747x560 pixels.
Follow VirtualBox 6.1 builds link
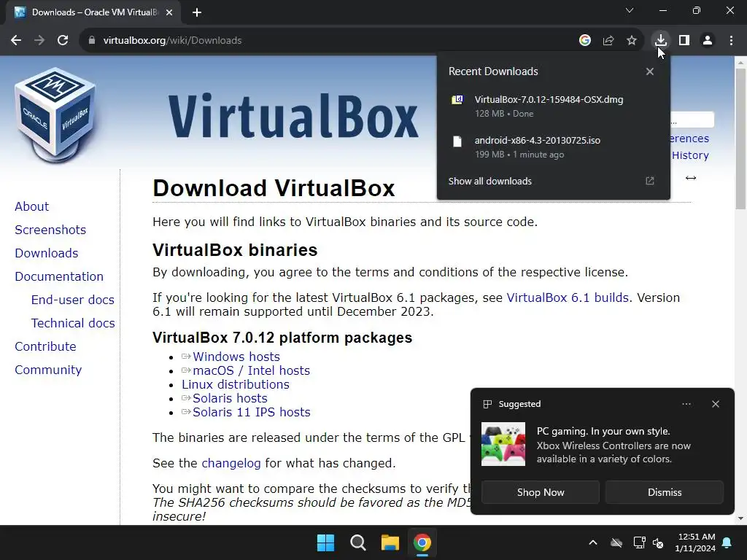(568, 297)
